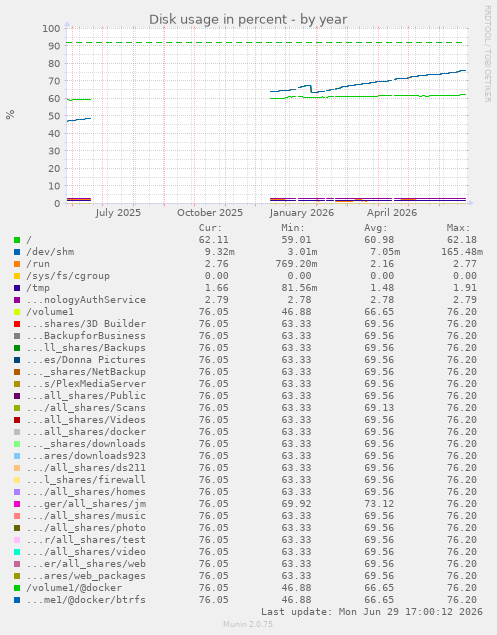
Task: Click the ...me1/@docker/btrfs entry
Action: (86, 600)
